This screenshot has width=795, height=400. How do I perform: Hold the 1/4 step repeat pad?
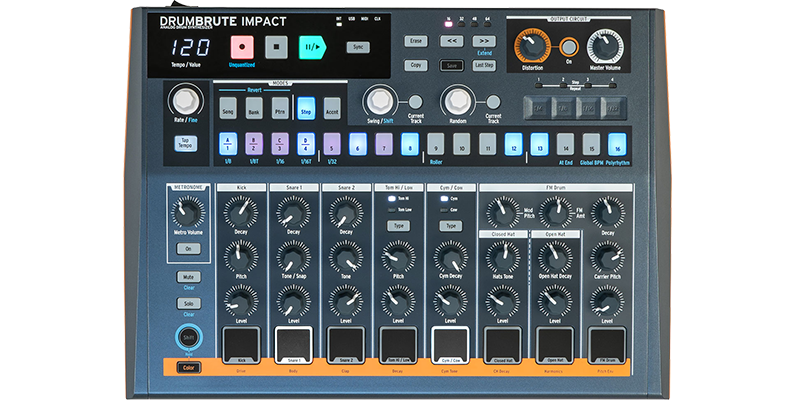click(535, 108)
